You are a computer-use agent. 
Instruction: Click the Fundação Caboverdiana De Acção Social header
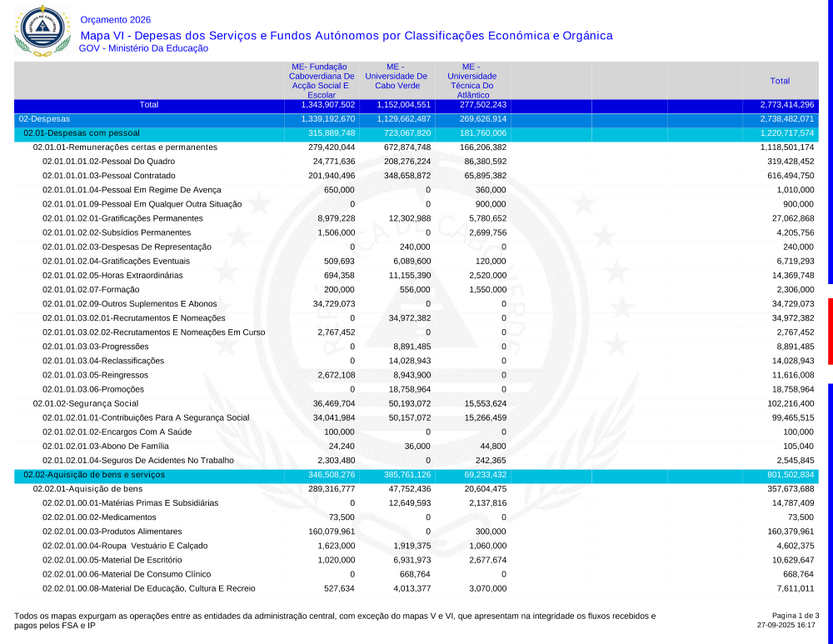click(x=321, y=81)
